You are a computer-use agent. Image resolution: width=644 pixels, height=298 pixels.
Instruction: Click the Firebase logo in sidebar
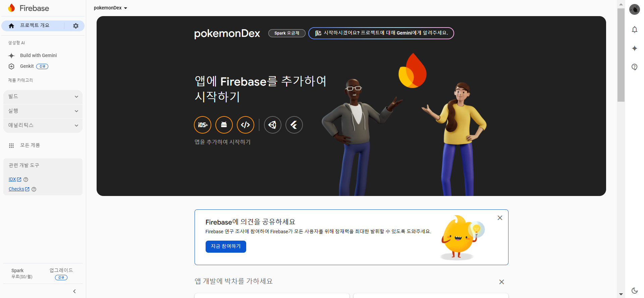tap(29, 8)
